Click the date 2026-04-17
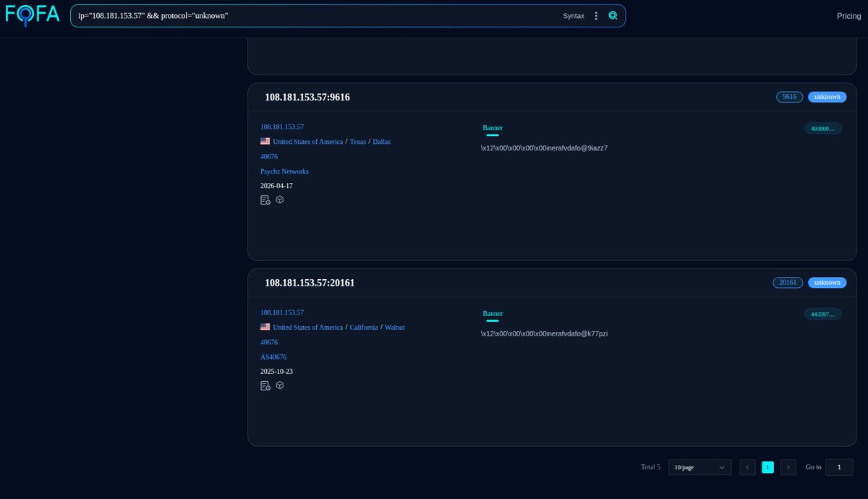 tap(276, 186)
